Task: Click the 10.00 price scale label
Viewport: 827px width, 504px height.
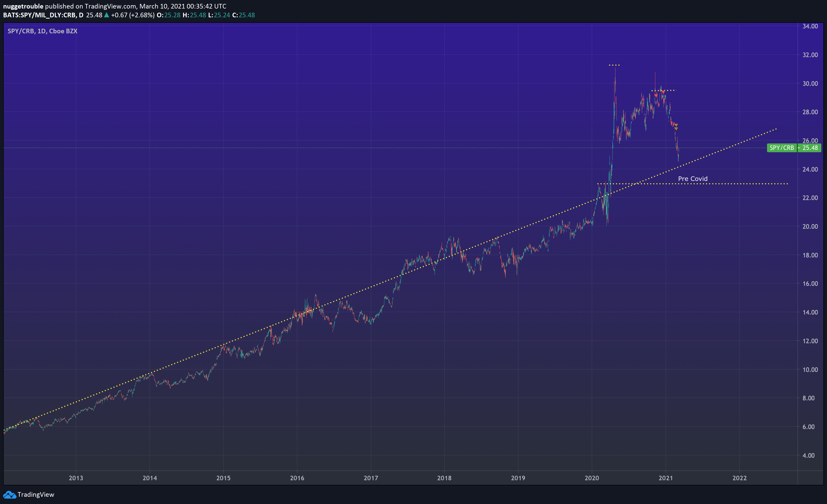Action: tap(810, 369)
